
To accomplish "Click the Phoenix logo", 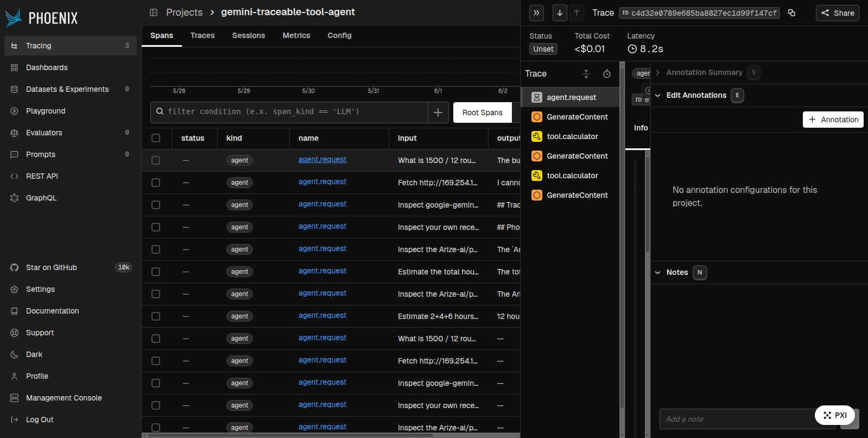I will click(42, 18).
